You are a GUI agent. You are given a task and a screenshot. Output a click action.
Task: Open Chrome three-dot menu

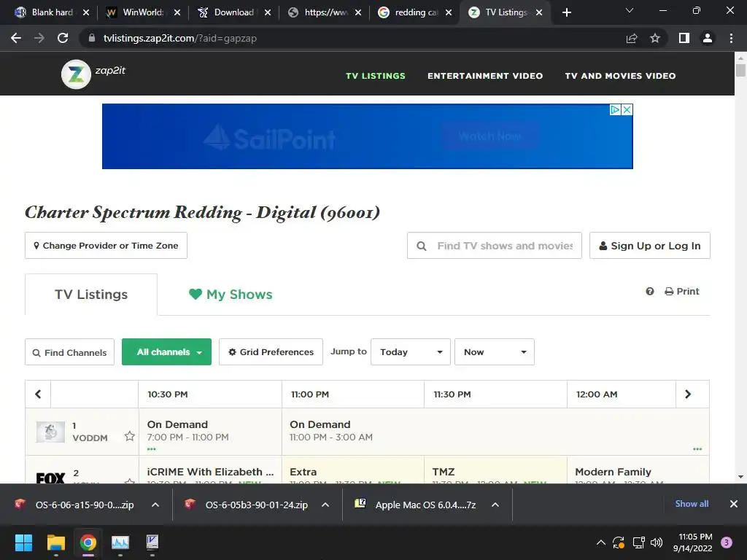pyautogui.click(x=731, y=38)
